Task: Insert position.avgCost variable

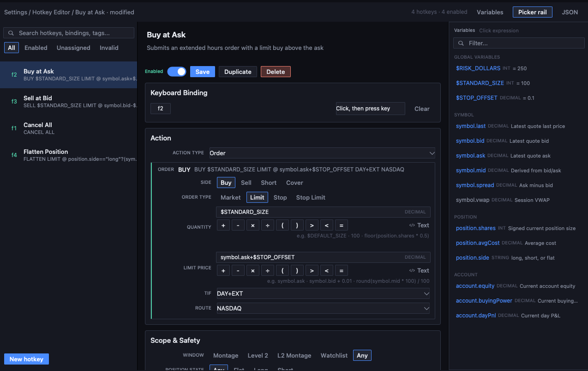Action: pos(478,243)
